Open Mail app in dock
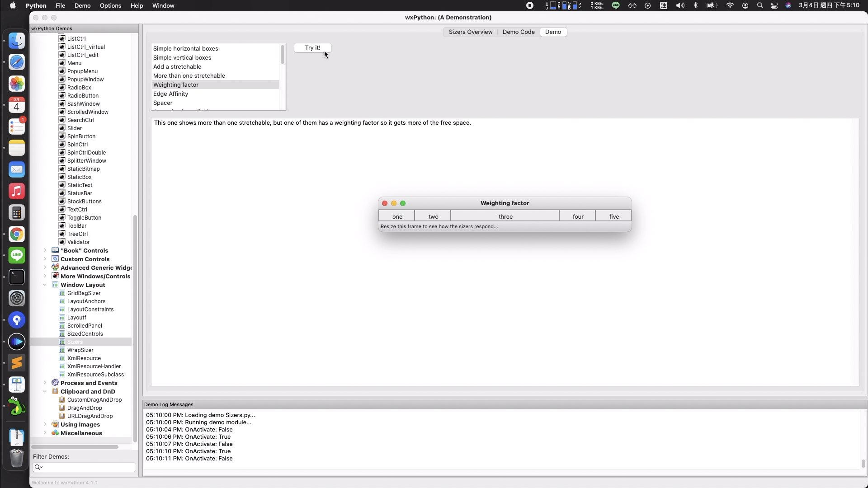 tap(17, 169)
